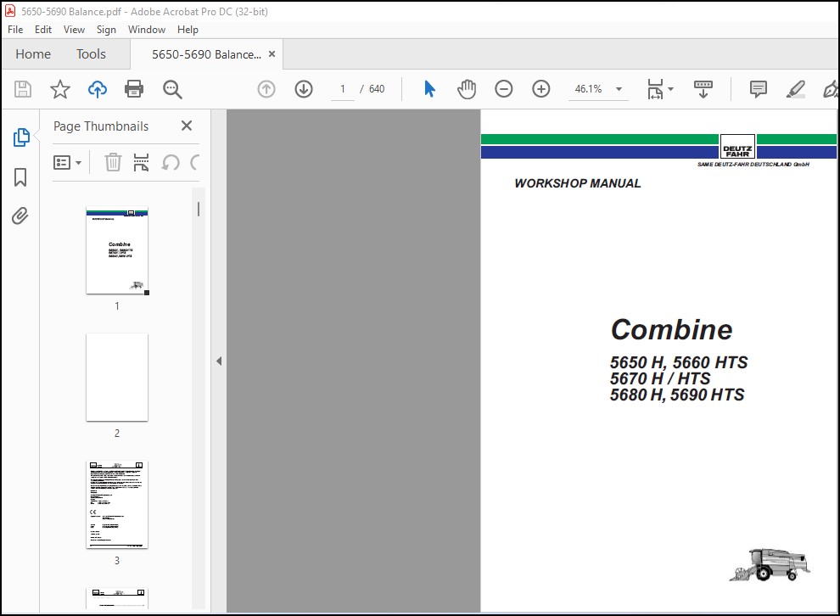Click the WORKSHOP MANUAL heading

pyautogui.click(x=578, y=183)
